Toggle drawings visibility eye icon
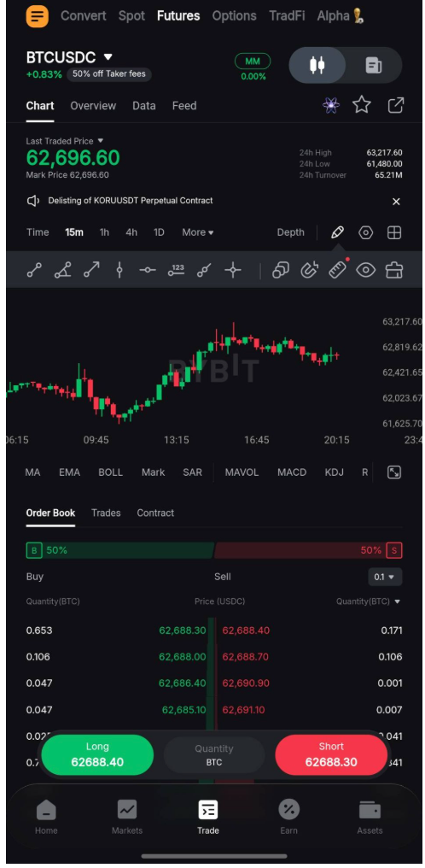The height and width of the screenshot is (868, 425). tap(366, 270)
